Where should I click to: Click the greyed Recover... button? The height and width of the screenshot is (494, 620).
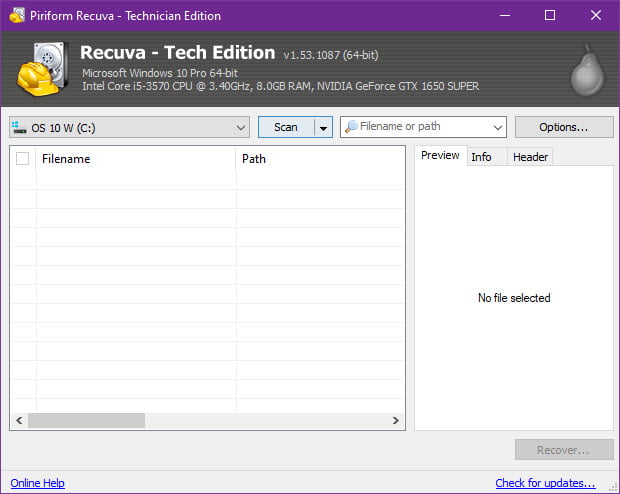pos(564,450)
